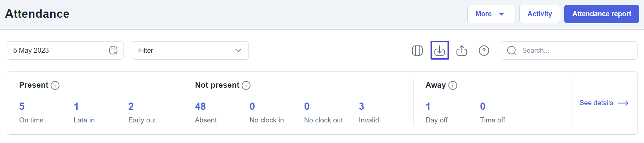The image size is (644, 143).
Task: Click the Attendance report button
Action: 602,14
